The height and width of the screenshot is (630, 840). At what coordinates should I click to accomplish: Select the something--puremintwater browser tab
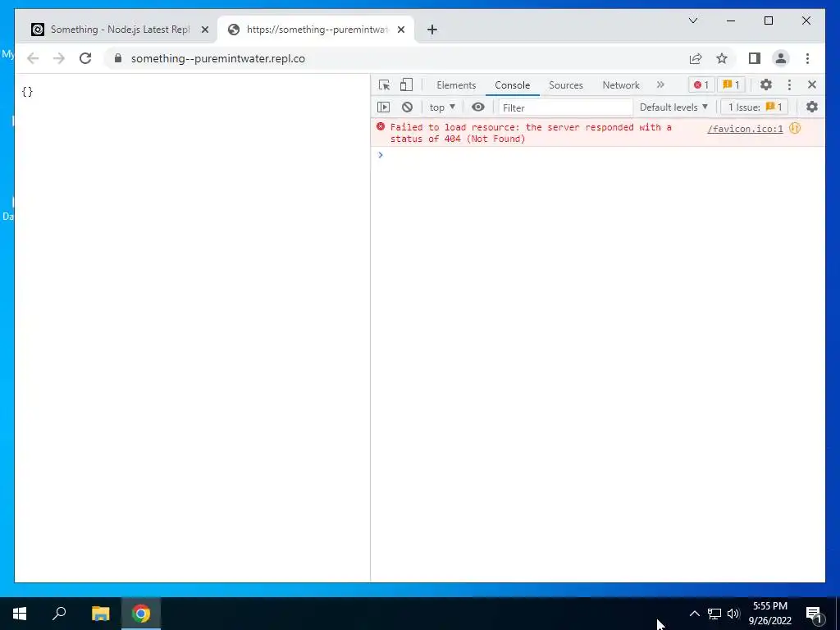tap(316, 30)
